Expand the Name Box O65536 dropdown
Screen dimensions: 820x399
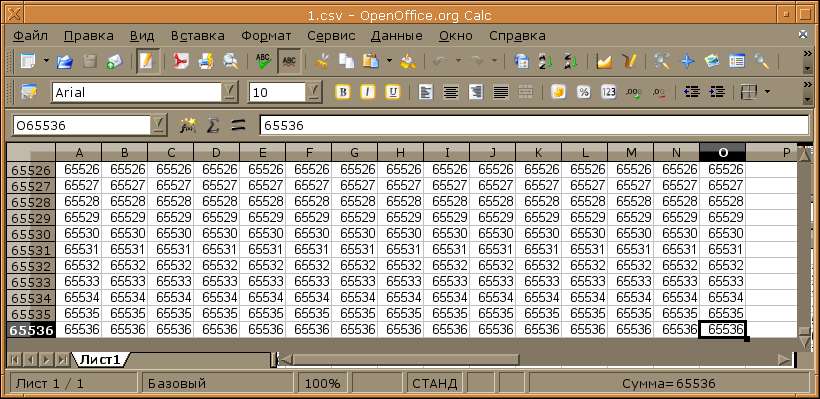(x=159, y=125)
